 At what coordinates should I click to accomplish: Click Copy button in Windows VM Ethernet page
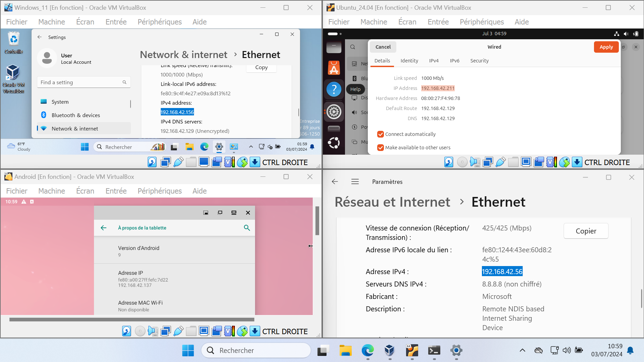pyautogui.click(x=261, y=67)
